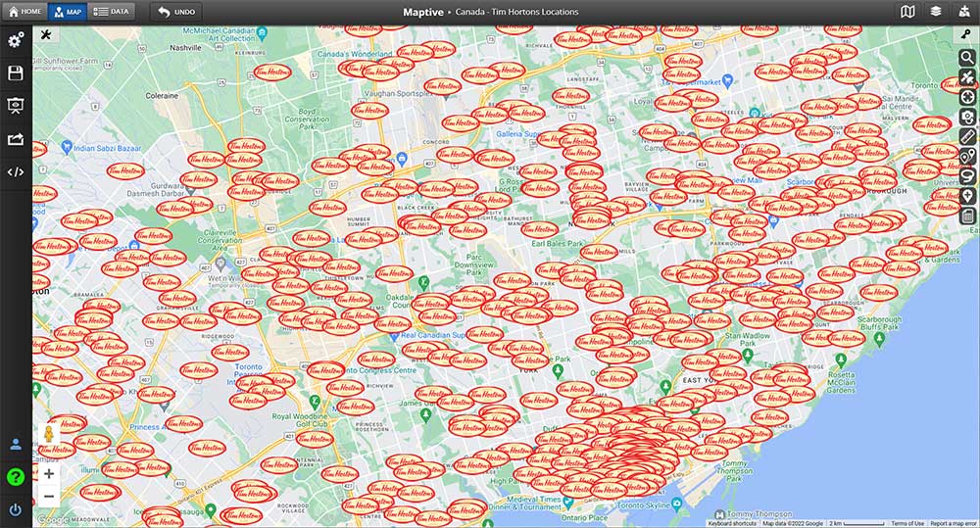
Task: Click the Nashville place label
Action: tap(185, 47)
